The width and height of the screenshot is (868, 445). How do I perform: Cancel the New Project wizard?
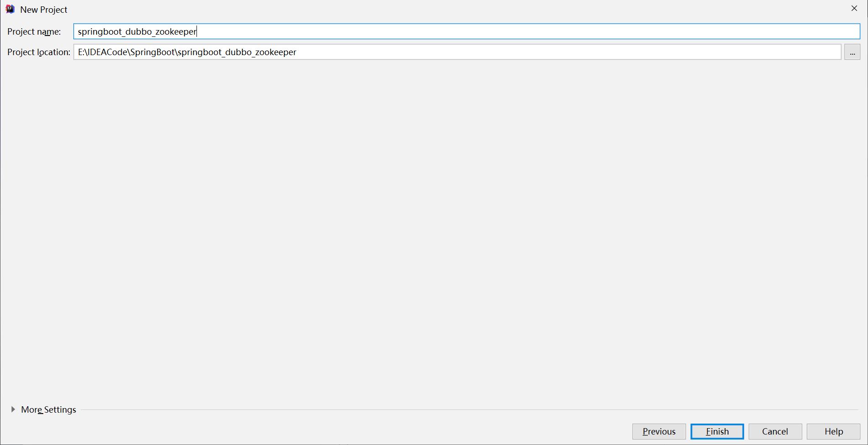pos(775,431)
